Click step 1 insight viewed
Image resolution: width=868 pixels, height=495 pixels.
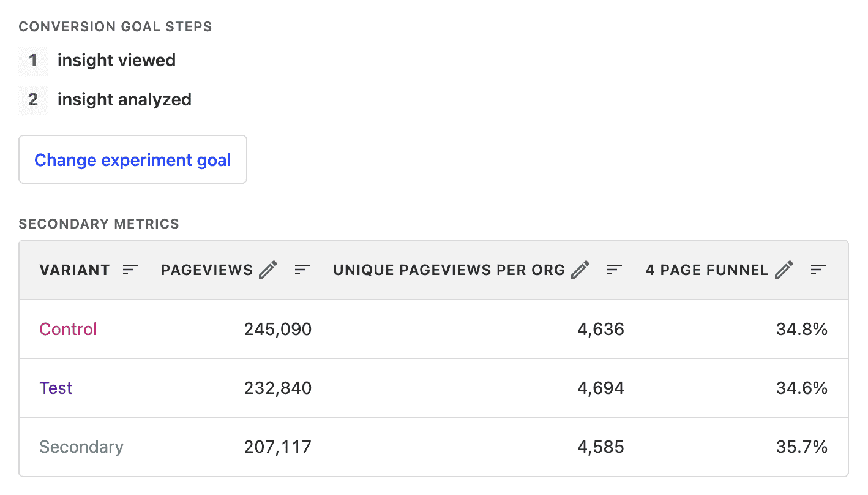(116, 61)
